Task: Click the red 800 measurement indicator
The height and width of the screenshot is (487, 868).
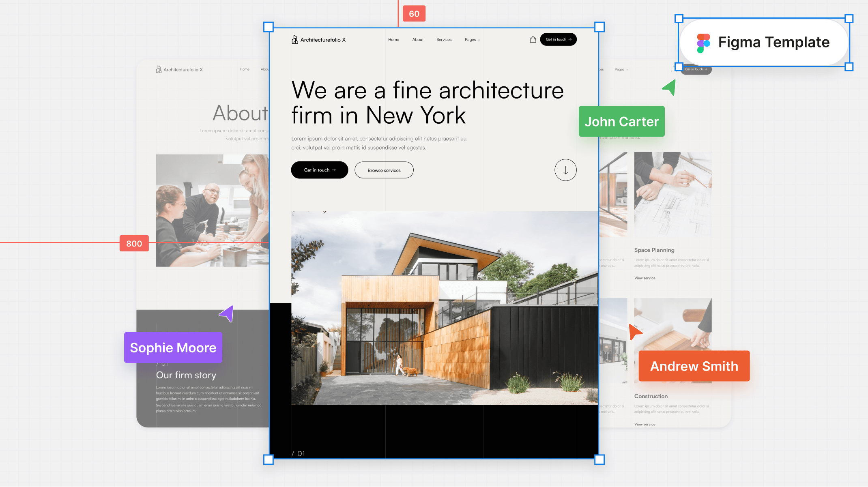Action: [x=134, y=243]
